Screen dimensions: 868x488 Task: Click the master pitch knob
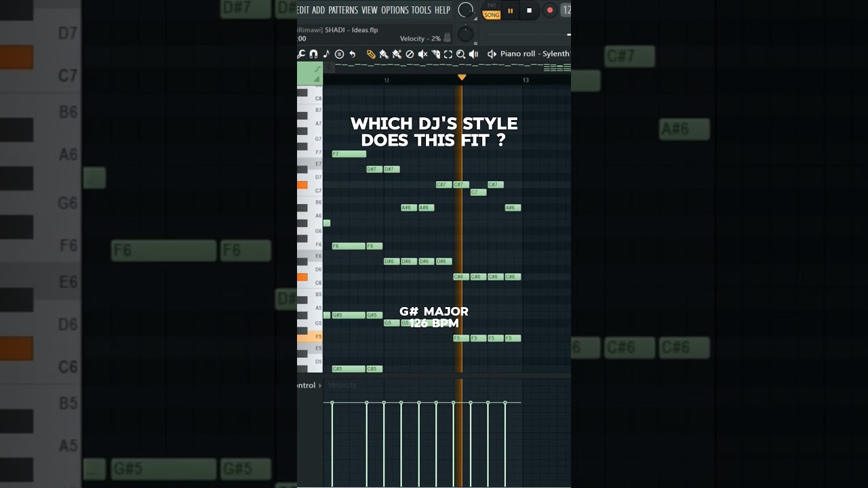coord(465,33)
